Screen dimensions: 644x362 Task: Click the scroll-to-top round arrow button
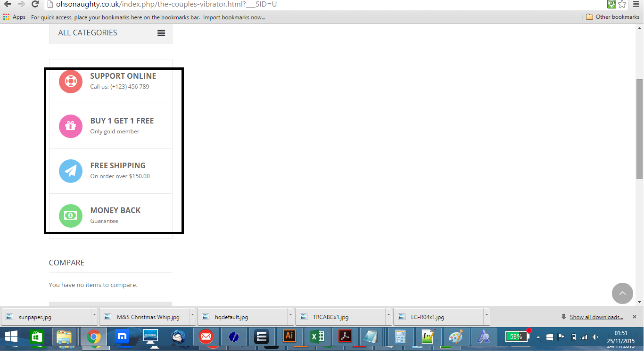pos(622,293)
